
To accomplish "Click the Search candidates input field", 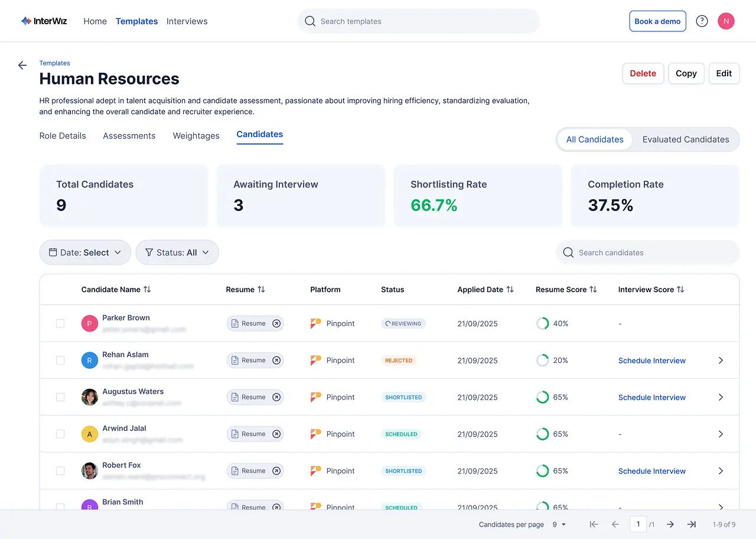I will pos(647,252).
